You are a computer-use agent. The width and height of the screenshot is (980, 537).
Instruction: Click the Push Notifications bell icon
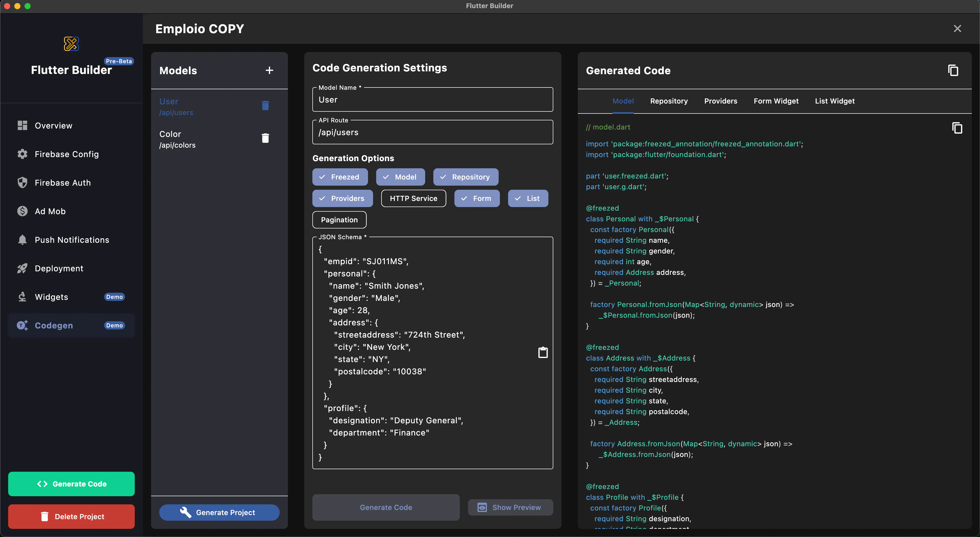22,239
